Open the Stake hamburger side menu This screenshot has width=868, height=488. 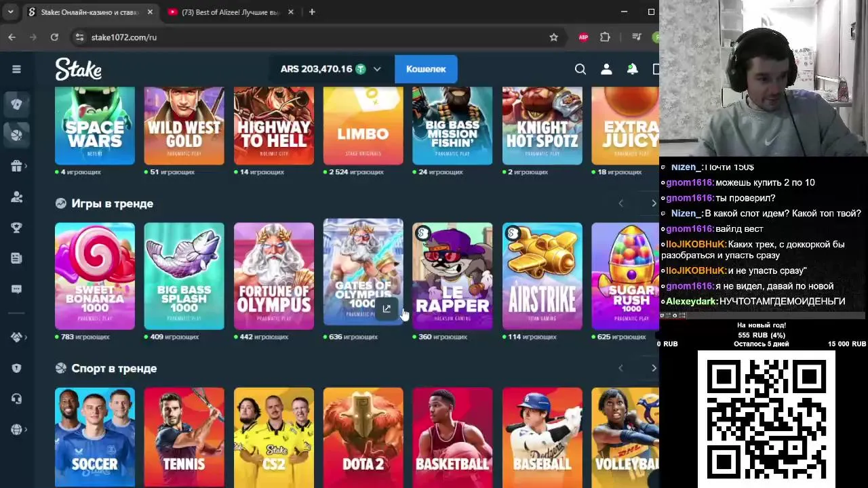tap(16, 69)
